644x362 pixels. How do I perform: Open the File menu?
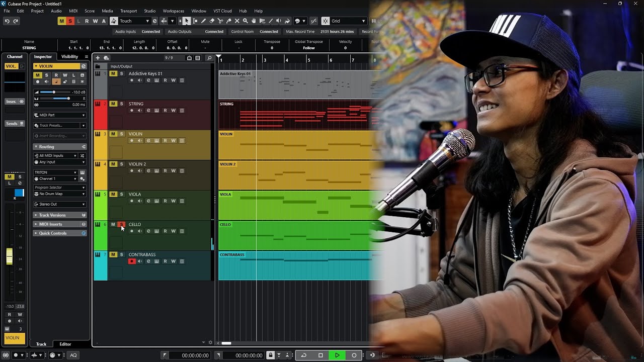click(x=7, y=11)
